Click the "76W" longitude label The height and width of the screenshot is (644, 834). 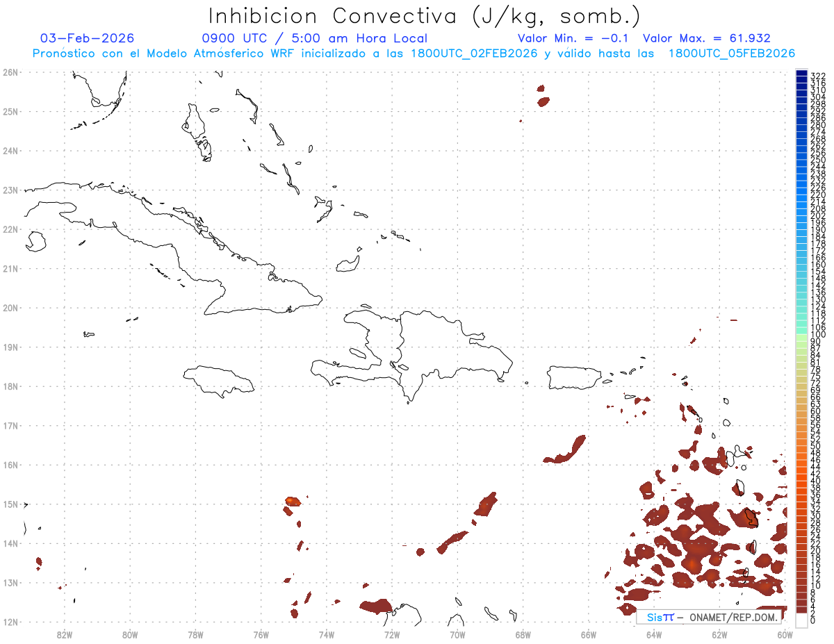click(261, 634)
